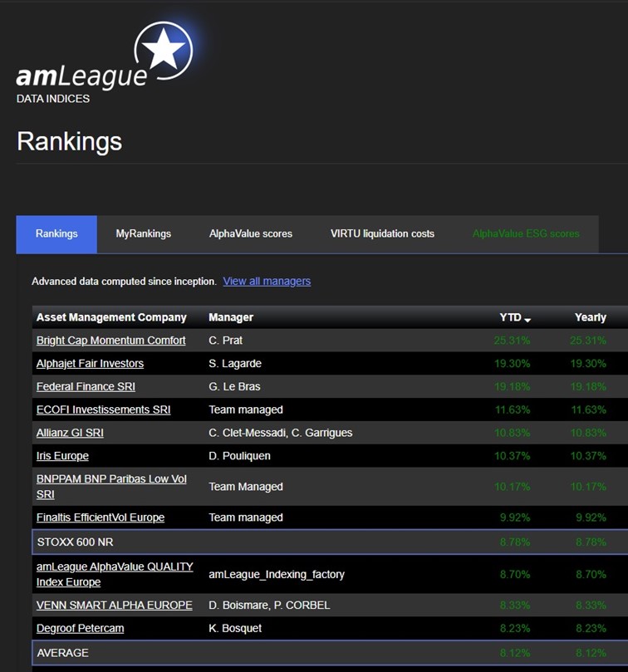The height and width of the screenshot is (672, 628).
Task: Click the 10.17% Yearly value
Action: (588, 488)
